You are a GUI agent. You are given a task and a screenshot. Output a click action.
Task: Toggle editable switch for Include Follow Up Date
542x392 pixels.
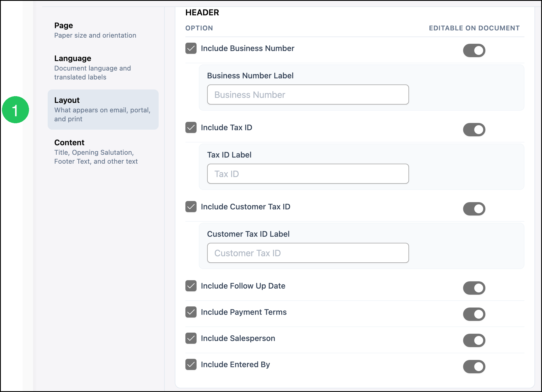474,288
